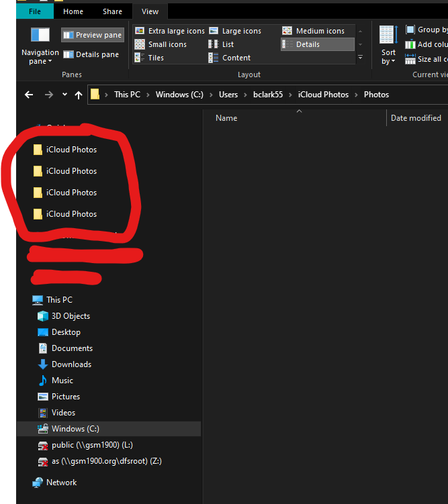This screenshot has width=448, height=504.
Task: Choose Large icons layout
Action: pos(235,31)
